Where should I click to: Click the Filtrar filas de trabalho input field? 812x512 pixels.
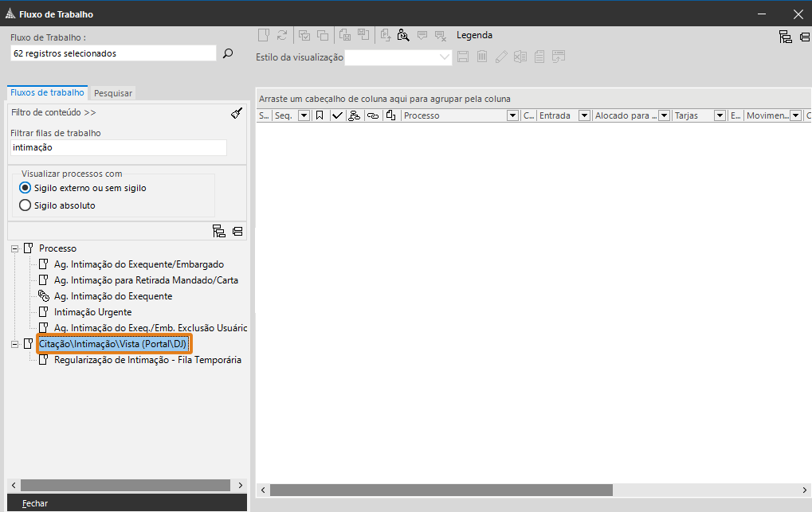tap(119, 147)
